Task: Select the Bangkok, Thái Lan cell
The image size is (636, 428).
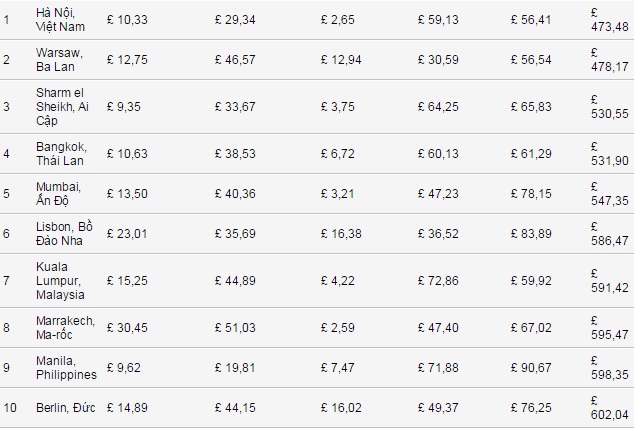Action: click(x=61, y=153)
